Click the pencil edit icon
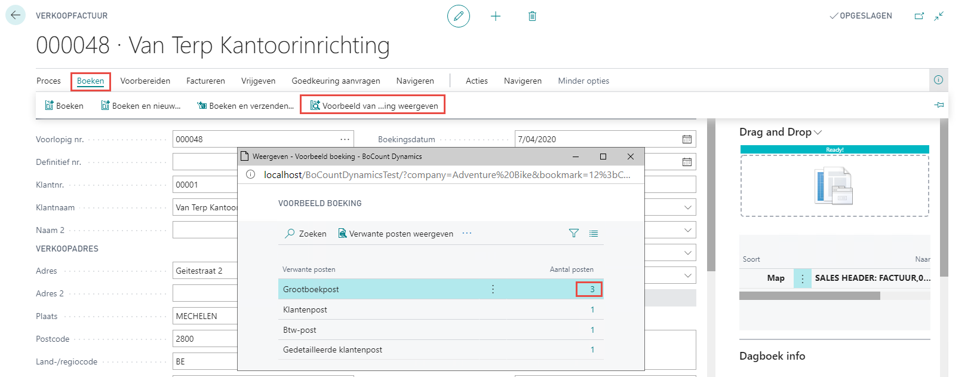 click(x=459, y=16)
